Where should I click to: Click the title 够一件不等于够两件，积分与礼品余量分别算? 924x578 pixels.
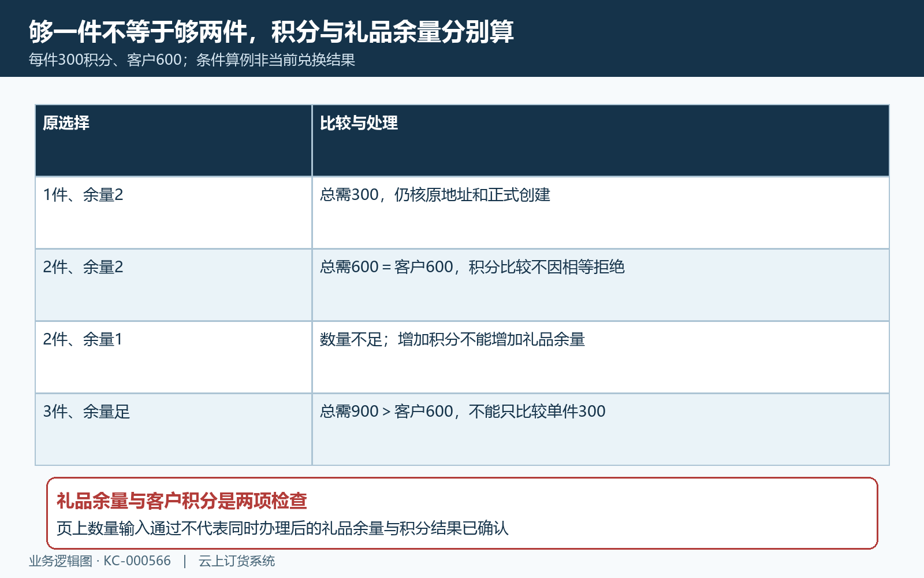(x=271, y=31)
